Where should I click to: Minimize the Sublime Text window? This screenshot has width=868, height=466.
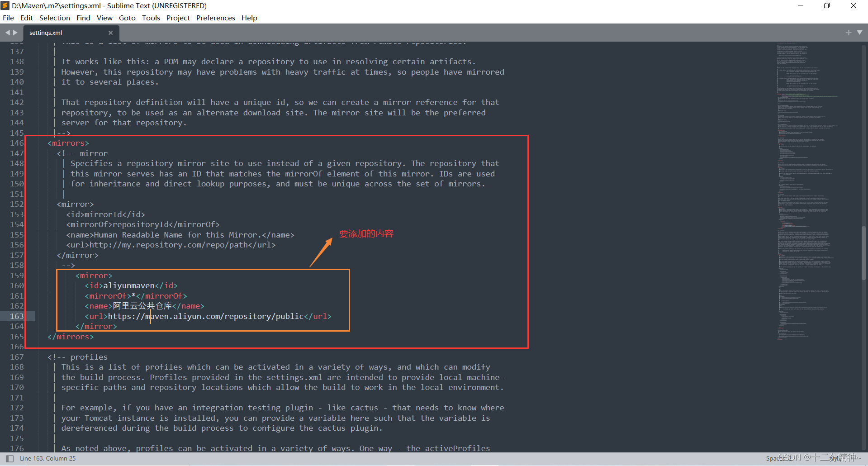click(801, 5)
